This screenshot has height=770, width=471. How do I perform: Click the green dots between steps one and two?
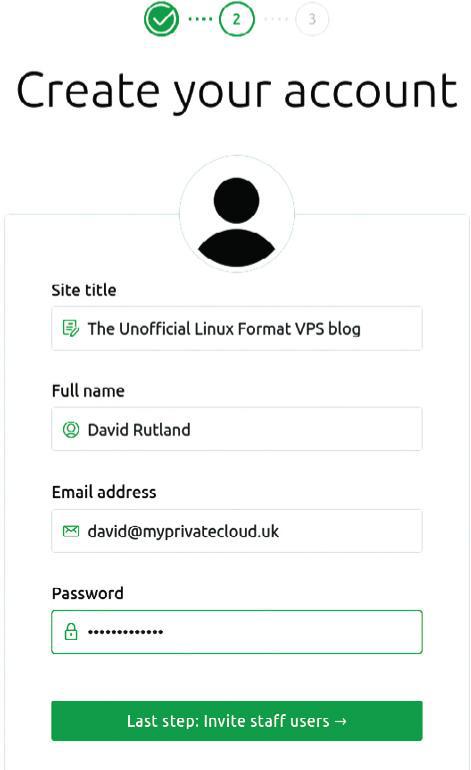(x=200, y=19)
